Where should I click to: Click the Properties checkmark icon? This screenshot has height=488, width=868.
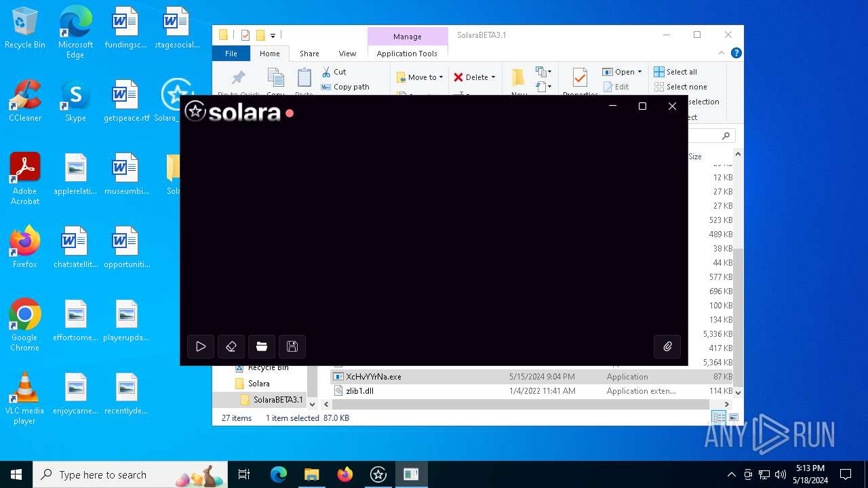(580, 78)
